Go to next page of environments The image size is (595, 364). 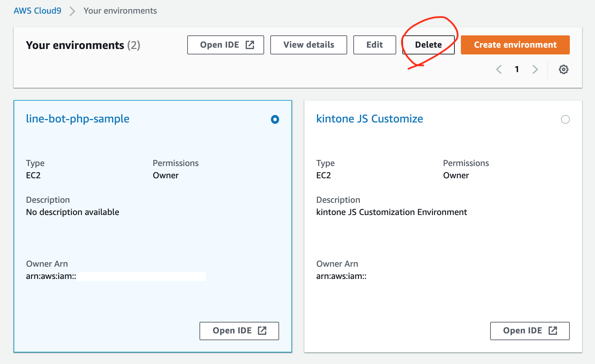535,69
